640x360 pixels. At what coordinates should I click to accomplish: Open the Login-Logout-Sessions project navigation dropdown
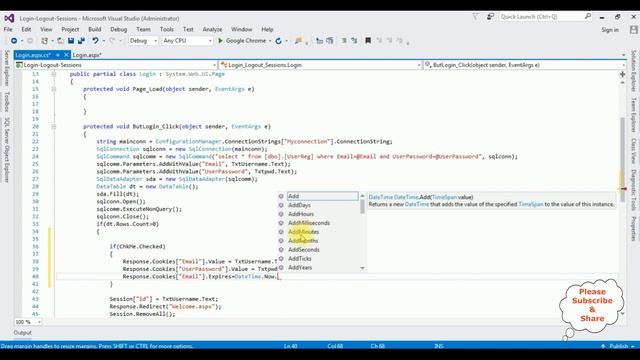(116, 65)
